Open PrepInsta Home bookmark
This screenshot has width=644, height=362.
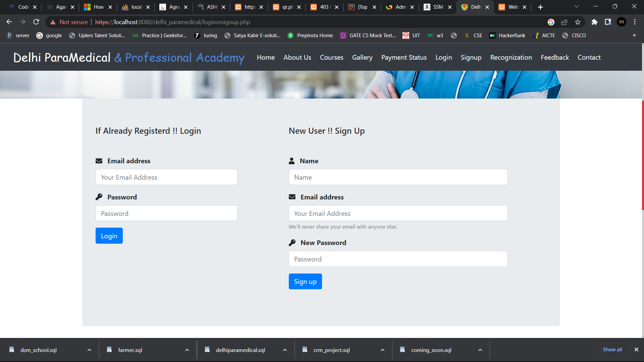pyautogui.click(x=310, y=36)
